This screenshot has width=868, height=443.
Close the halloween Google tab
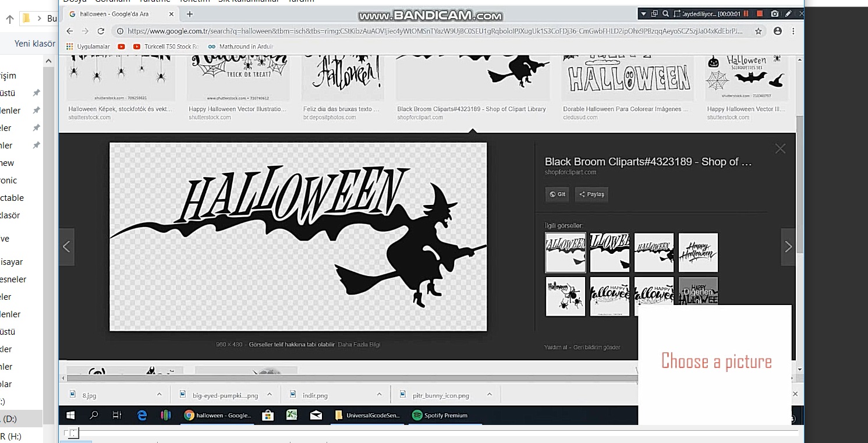[172, 14]
